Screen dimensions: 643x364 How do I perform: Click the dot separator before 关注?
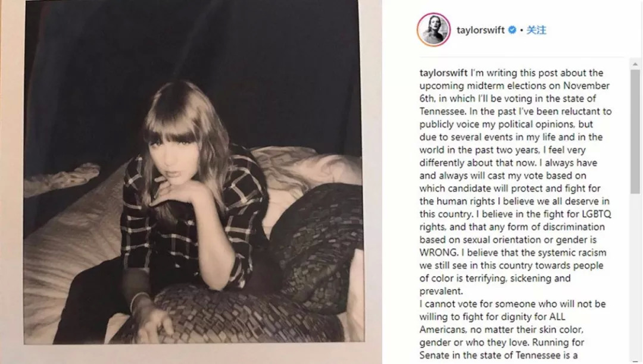click(x=521, y=30)
